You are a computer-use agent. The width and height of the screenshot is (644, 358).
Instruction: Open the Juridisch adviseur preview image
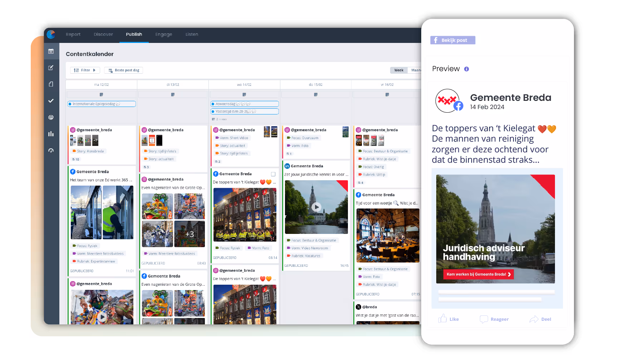click(496, 229)
